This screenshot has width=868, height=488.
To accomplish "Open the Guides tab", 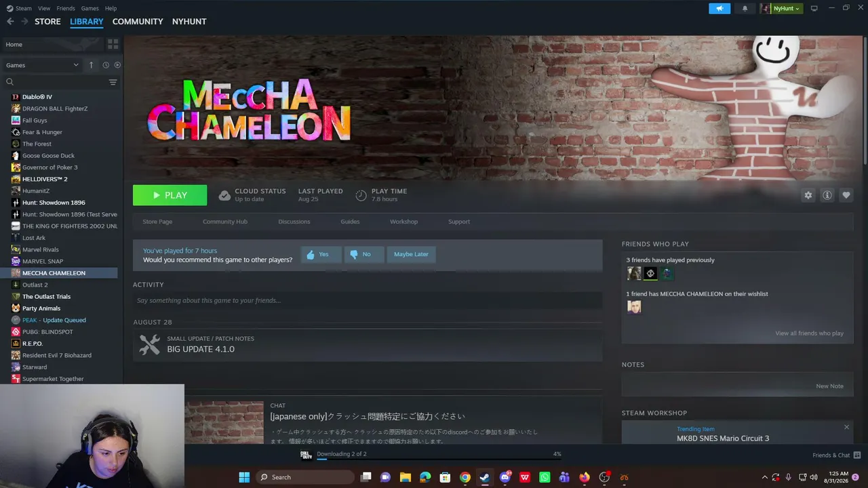I will click(x=350, y=222).
